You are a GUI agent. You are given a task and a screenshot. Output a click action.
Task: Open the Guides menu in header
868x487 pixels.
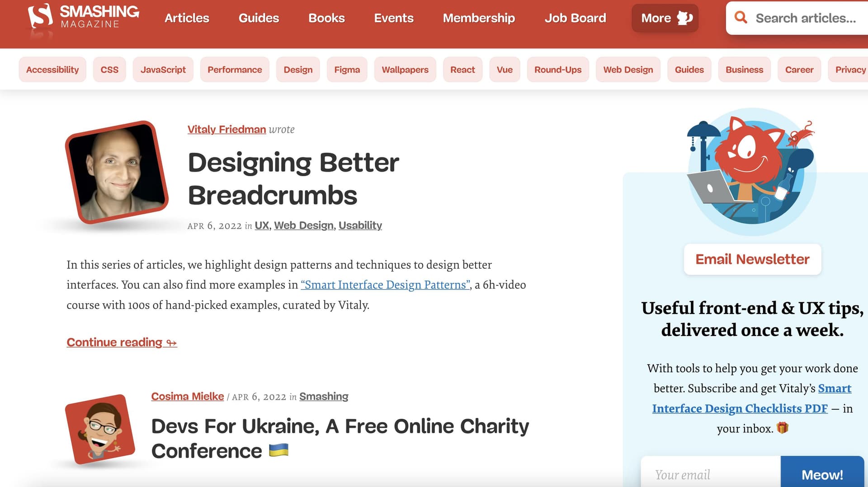click(x=259, y=18)
